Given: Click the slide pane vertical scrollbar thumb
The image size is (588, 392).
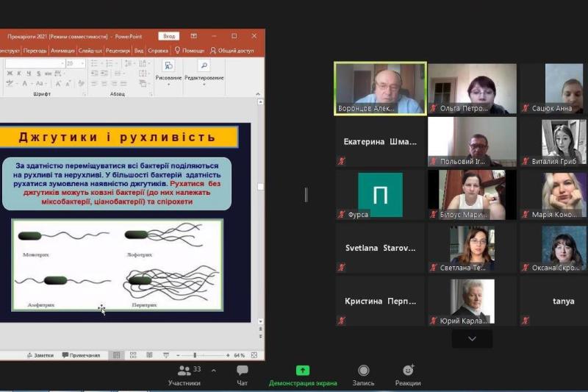Looking at the screenshot, I should coord(261,186).
